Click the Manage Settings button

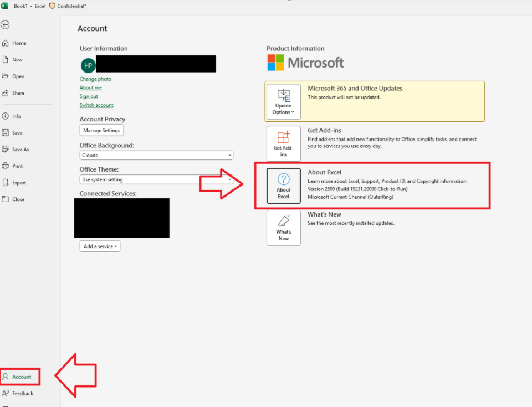pos(101,130)
